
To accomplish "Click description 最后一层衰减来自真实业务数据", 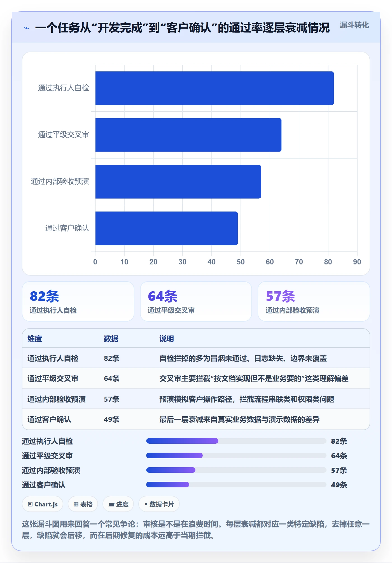I will coord(239,419).
